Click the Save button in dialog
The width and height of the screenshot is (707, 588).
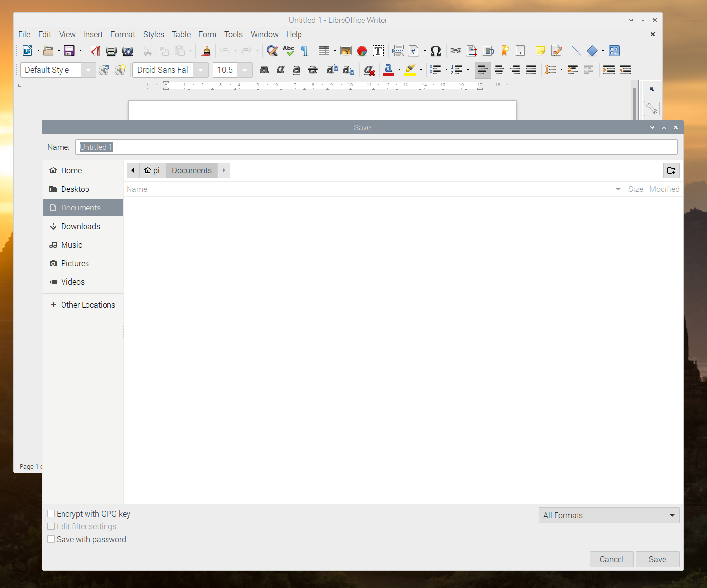[x=657, y=559]
